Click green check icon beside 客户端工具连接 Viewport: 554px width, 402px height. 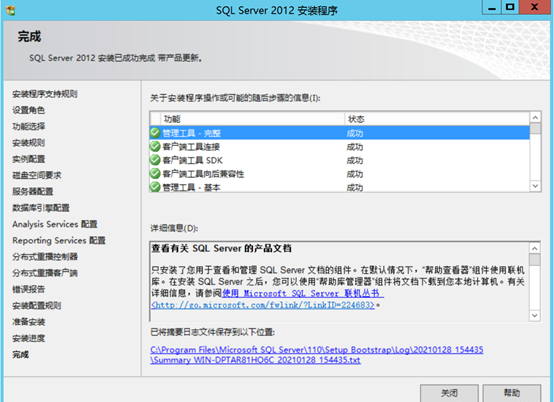[155, 146]
